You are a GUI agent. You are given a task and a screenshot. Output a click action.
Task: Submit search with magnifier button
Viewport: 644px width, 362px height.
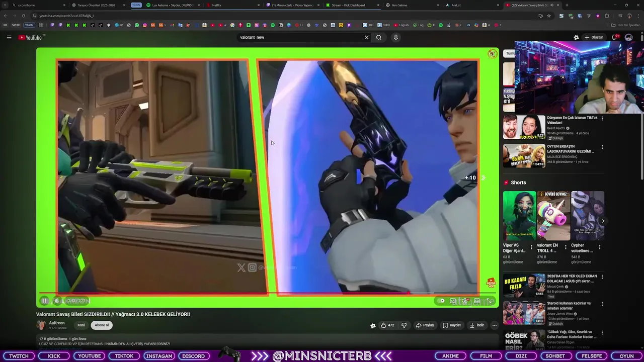point(379,37)
